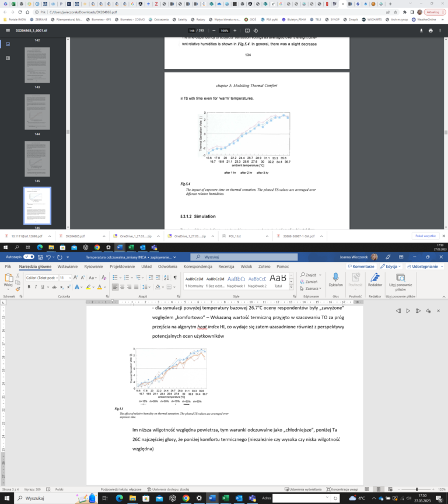Zoom in on the PDF with plus
The width and height of the screenshot is (448, 504).
235,30
